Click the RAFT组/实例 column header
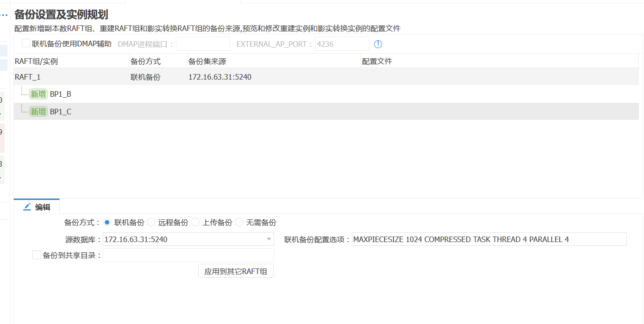The height and width of the screenshot is (324, 644). click(x=72, y=61)
